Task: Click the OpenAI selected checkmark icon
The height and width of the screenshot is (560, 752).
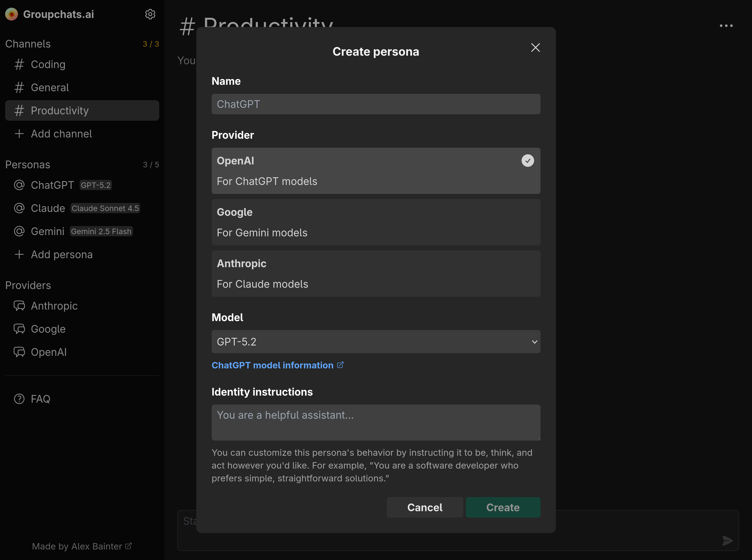Action: tap(528, 161)
